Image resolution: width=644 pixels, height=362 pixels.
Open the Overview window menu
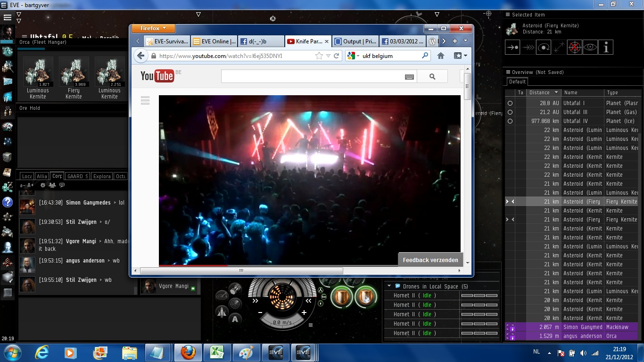tap(508, 72)
